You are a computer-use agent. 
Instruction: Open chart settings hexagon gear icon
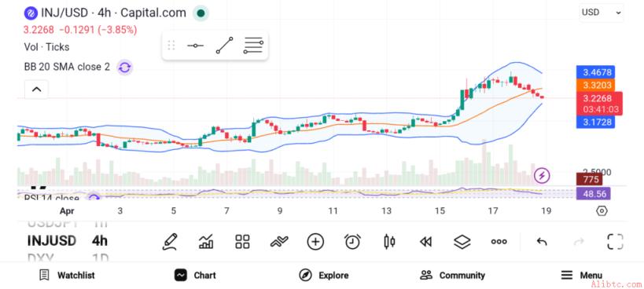602,211
